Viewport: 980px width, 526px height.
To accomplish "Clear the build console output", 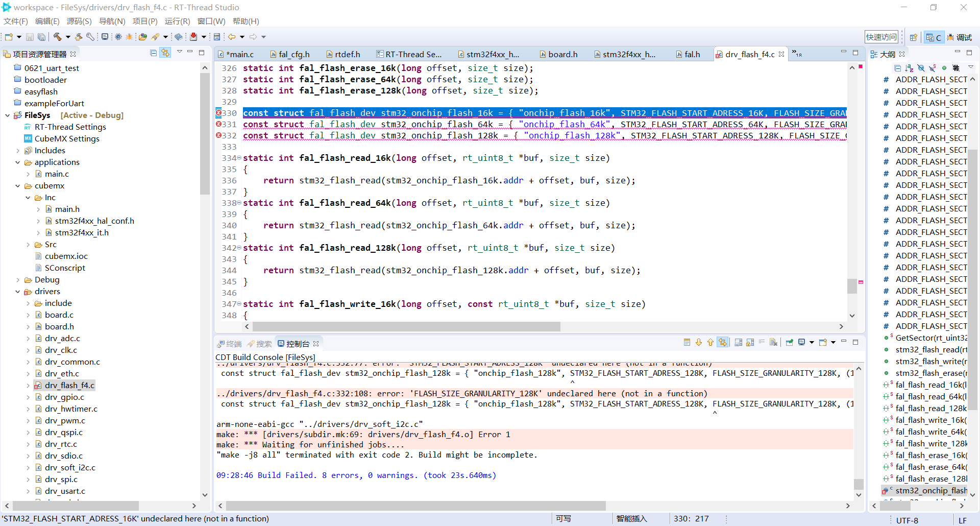I will pyautogui.click(x=774, y=343).
